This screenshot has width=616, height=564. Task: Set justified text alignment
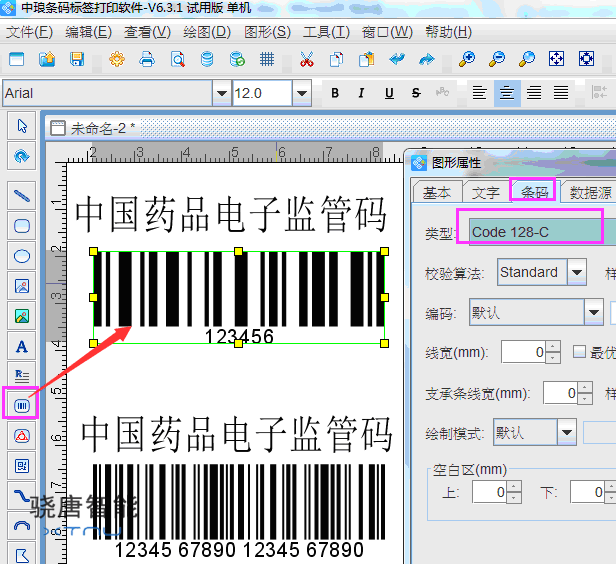point(561,93)
